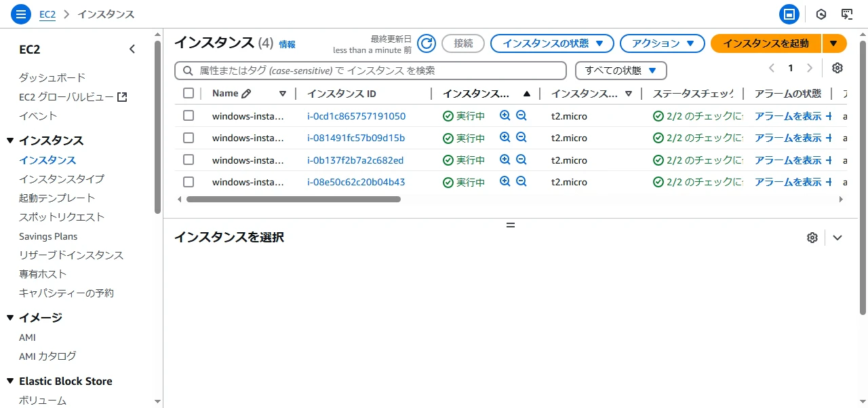Zoom-in filter icon for i-0cd1c865757191050
The image size is (868, 408).
tap(505, 116)
